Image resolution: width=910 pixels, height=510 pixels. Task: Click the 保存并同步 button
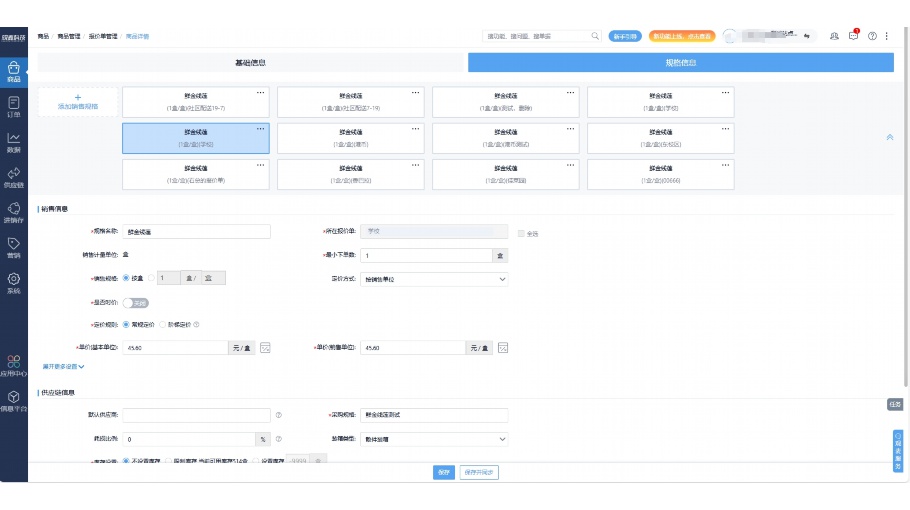pos(479,472)
